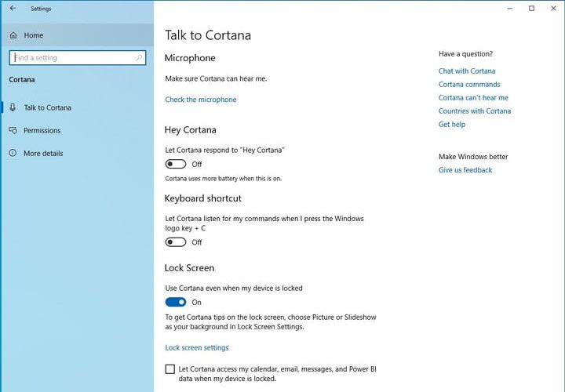Disable the Lock Screen Cortana toggle

pos(176,302)
